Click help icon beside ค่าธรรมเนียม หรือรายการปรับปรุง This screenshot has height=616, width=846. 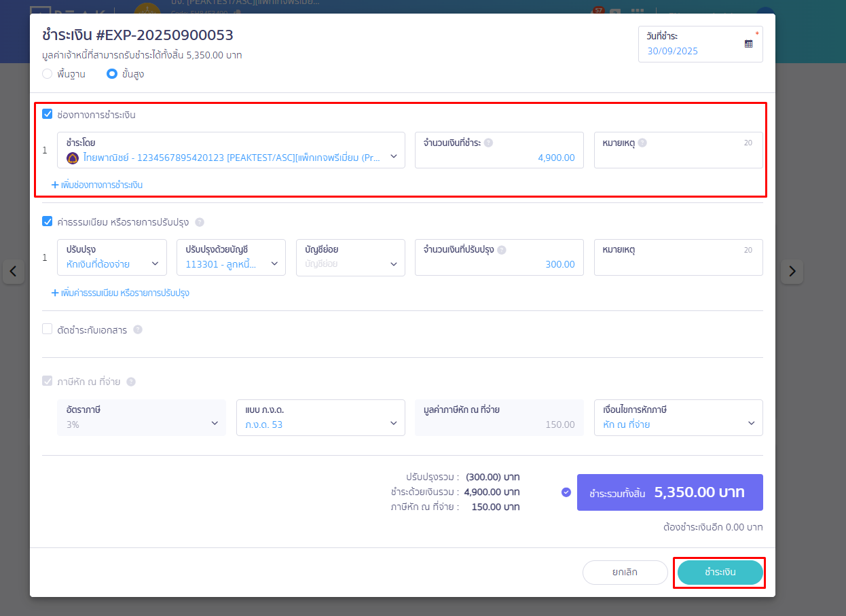click(x=199, y=222)
